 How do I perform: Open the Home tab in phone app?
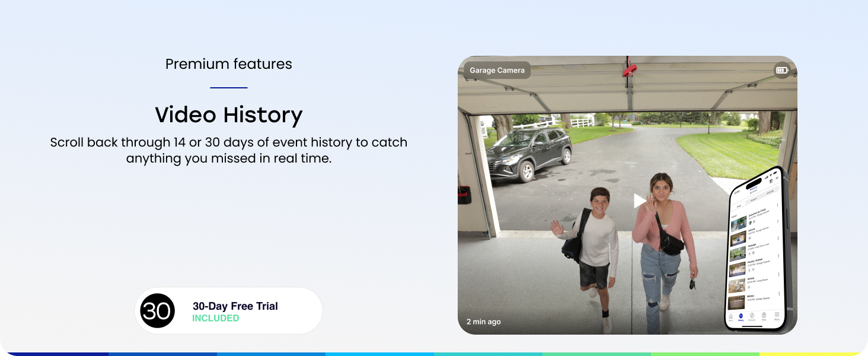click(731, 317)
